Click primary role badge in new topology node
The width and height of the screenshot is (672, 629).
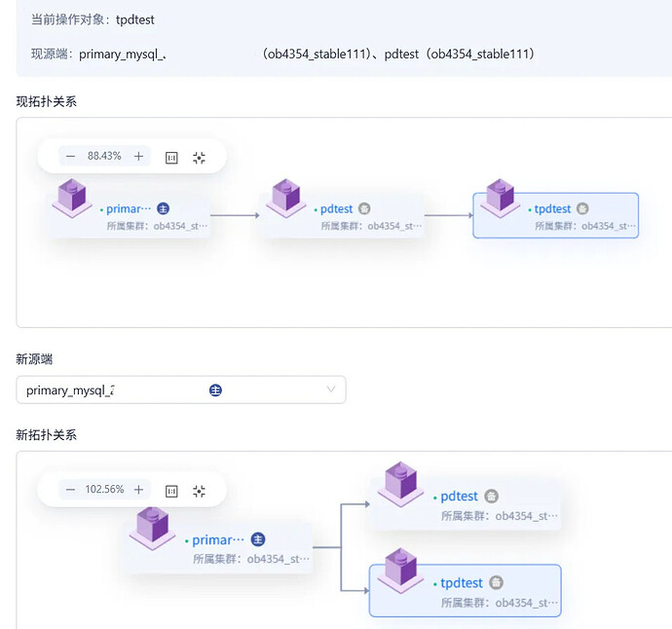[x=258, y=539]
